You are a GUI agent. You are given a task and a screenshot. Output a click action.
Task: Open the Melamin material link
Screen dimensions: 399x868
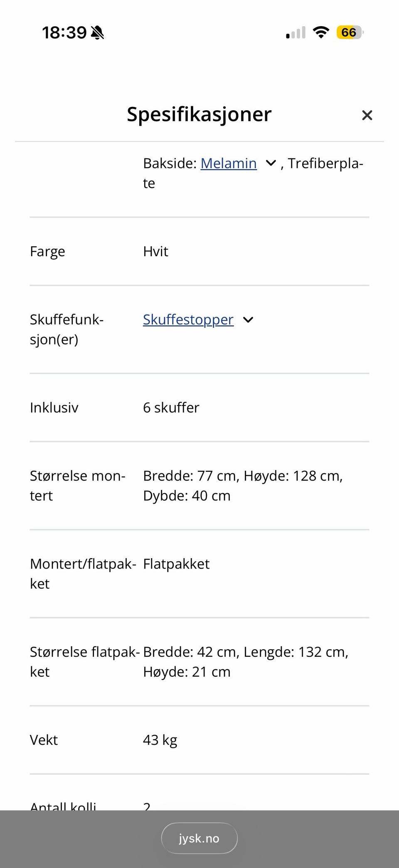[229, 163]
